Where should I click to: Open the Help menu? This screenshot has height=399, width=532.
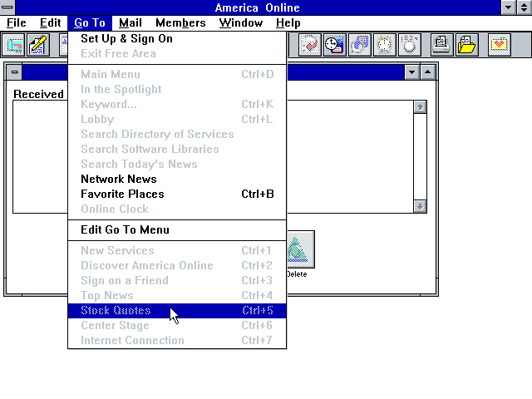[x=288, y=23]
